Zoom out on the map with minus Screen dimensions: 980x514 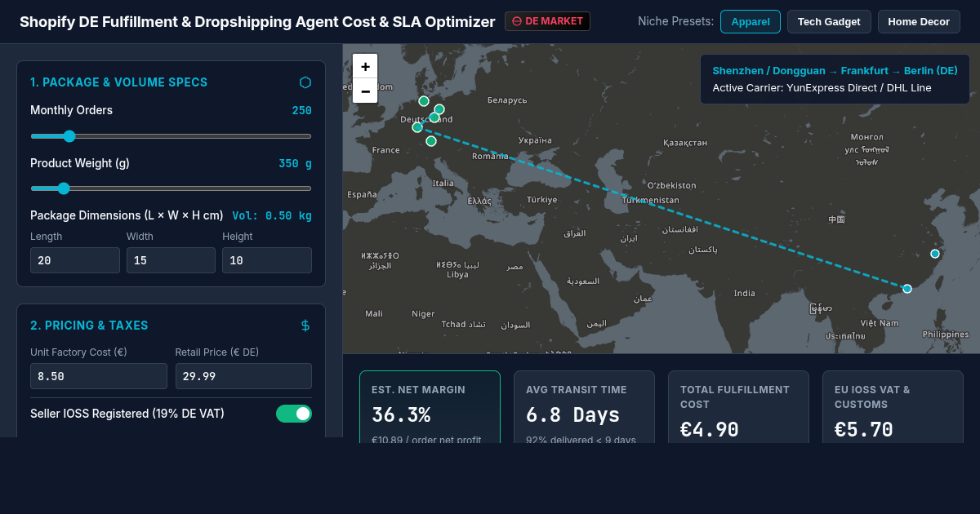tap(365, 91)
